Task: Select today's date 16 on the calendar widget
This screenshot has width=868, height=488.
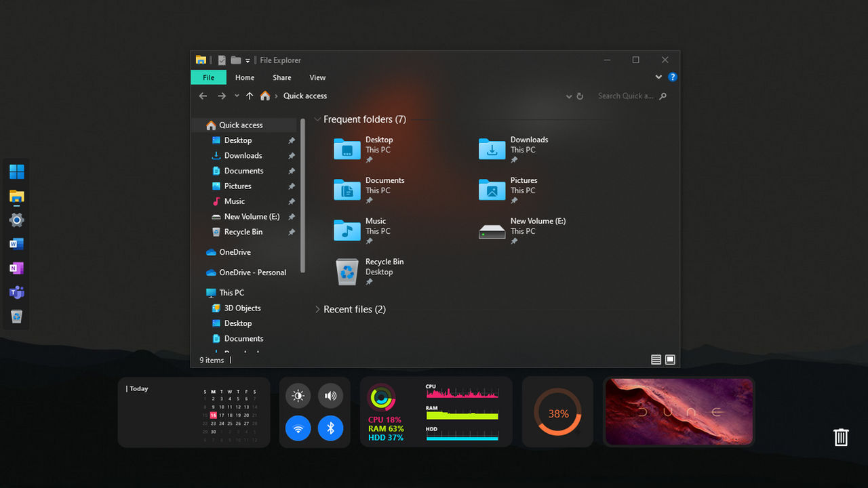Action: (214, 414)
